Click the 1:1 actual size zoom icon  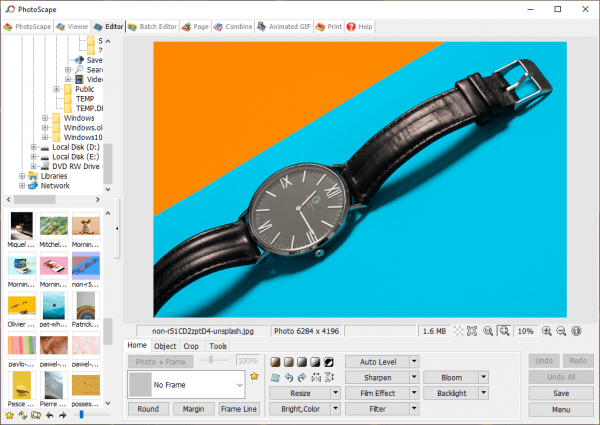488,331
